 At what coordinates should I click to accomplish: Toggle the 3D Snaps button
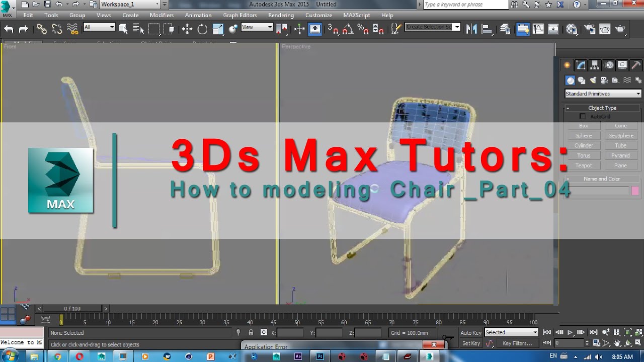(x=333, y=29)
